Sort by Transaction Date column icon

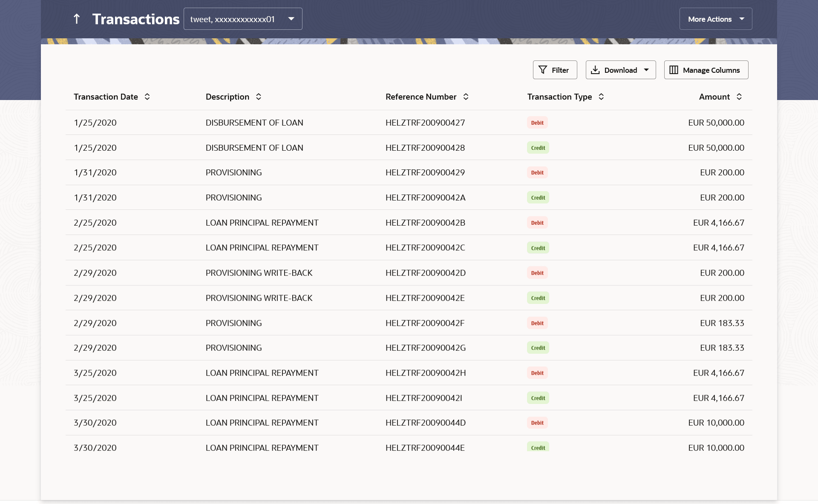[147, 97]
